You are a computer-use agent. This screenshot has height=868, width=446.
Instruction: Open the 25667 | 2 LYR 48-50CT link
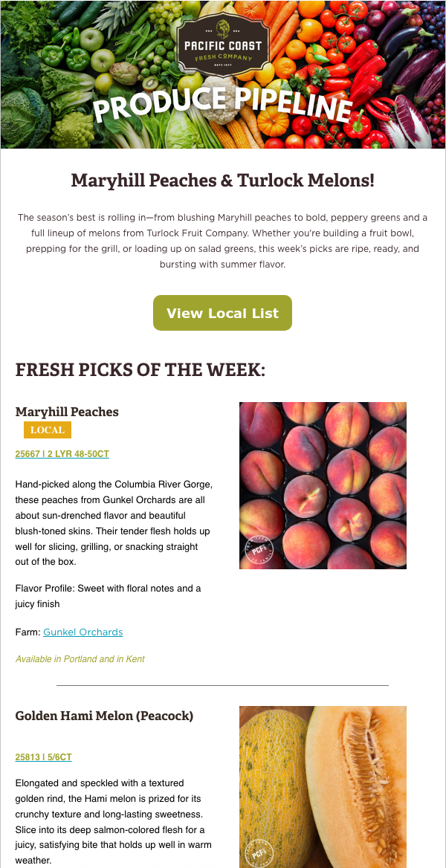(62, 454)
